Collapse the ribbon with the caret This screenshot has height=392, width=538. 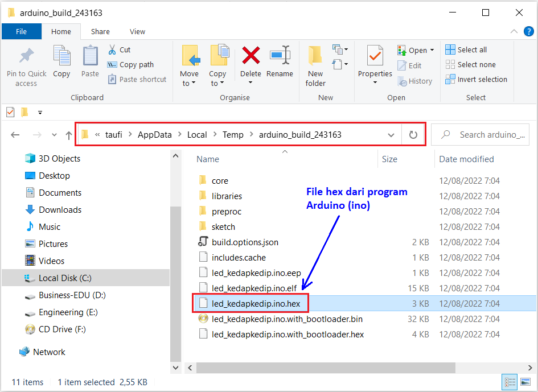[514, 31]
